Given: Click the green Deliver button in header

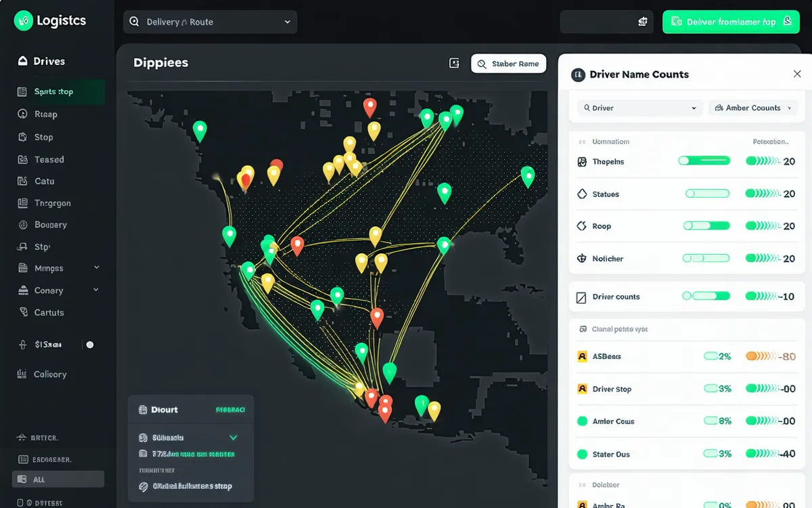Looking at the screenshot, I should click(731, 22).
